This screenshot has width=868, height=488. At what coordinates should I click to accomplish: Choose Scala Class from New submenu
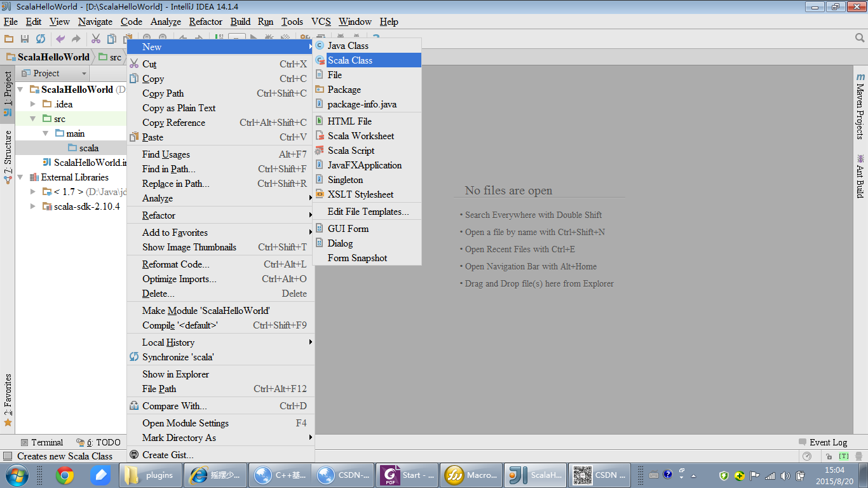point(367,60)
